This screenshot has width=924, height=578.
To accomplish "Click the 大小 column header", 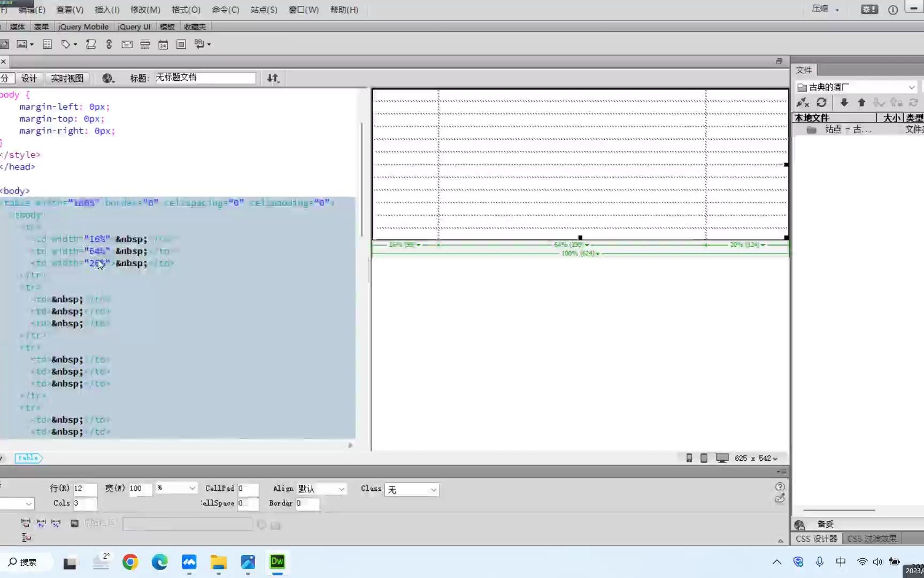I will (890, 118).
